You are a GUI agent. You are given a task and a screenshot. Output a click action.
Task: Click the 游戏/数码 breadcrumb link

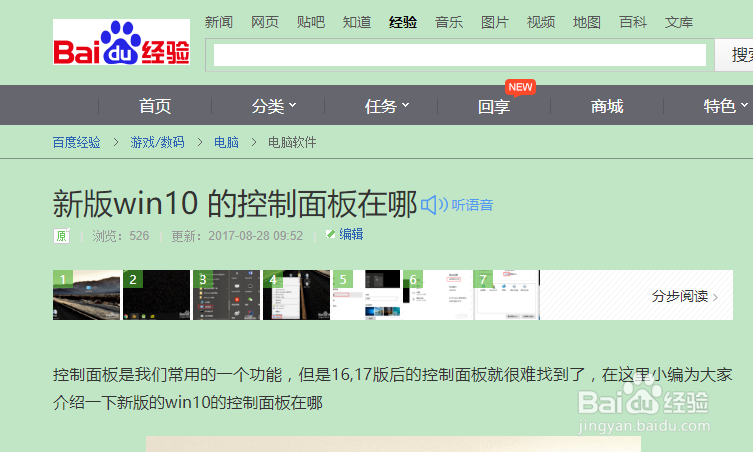[158, 142]
